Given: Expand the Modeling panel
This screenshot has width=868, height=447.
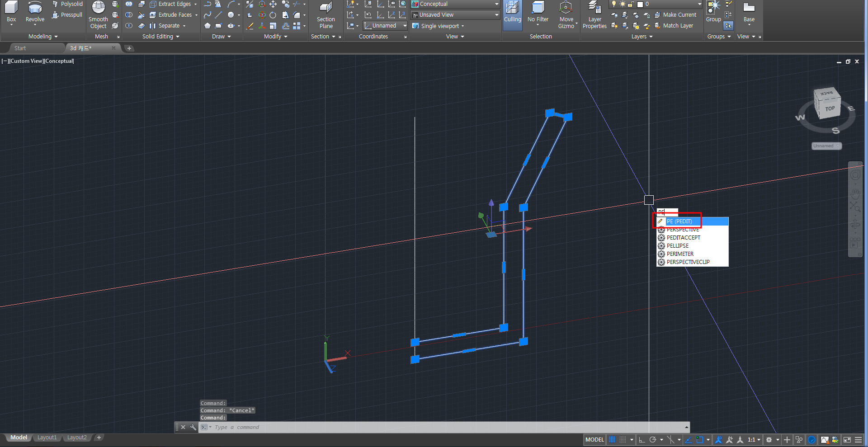Looking at the screenshot, I should (43, 37).
